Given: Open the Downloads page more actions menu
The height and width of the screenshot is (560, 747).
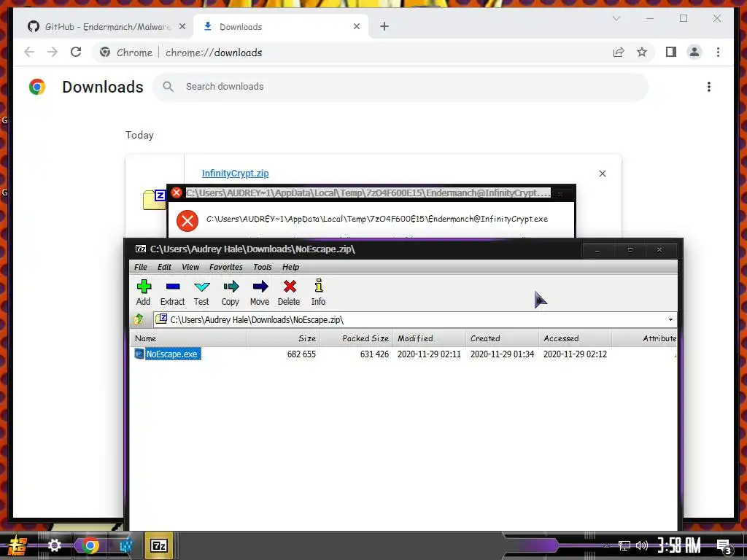Looking at the screenshot, I should point(709,87).
